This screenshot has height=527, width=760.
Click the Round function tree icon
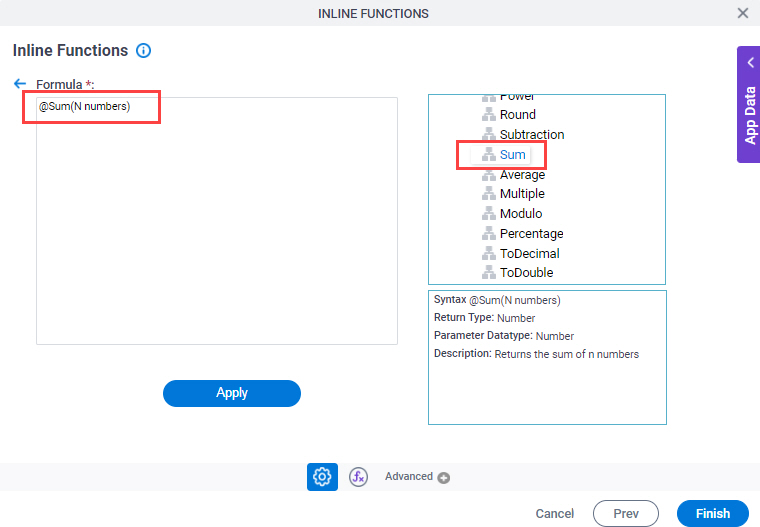489,114
